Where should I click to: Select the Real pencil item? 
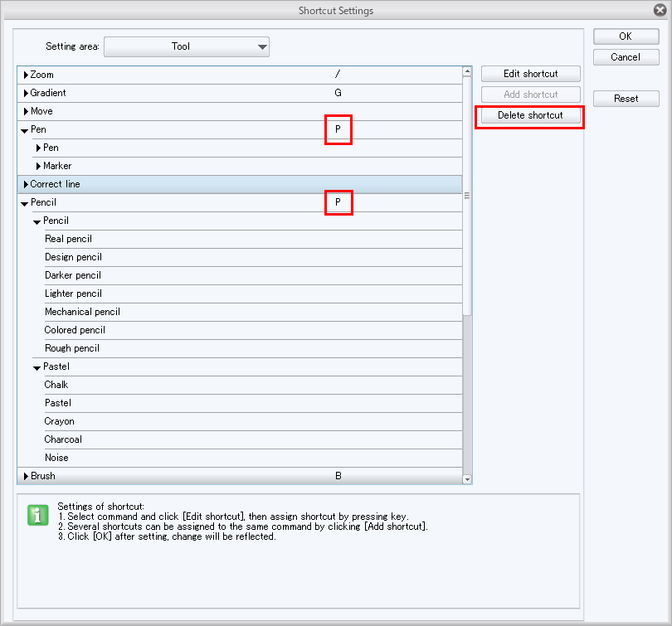68,239
